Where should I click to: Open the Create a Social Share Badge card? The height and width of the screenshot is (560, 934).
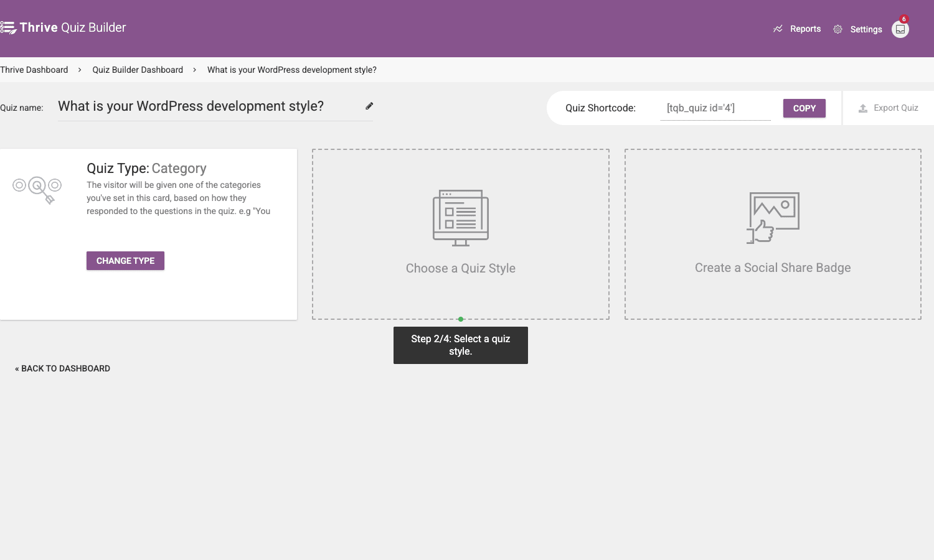coord(773,234)
